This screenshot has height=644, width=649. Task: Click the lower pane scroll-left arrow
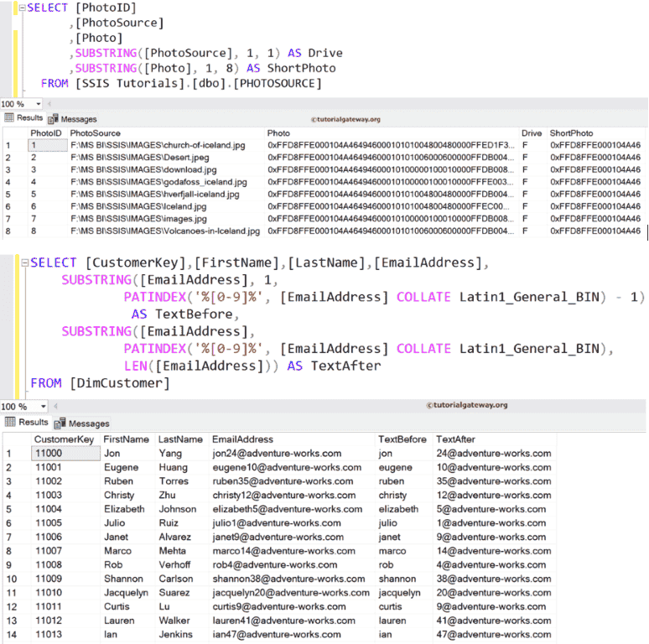55,407
